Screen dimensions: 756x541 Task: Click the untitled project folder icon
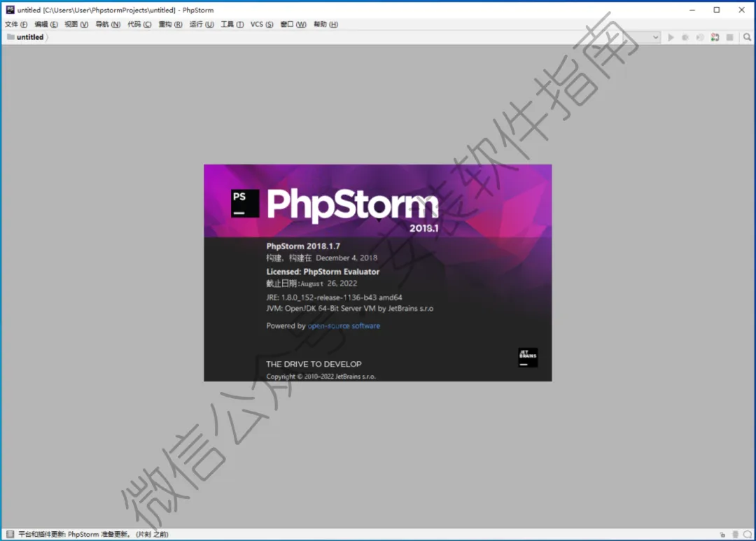[x=10, y=36]
